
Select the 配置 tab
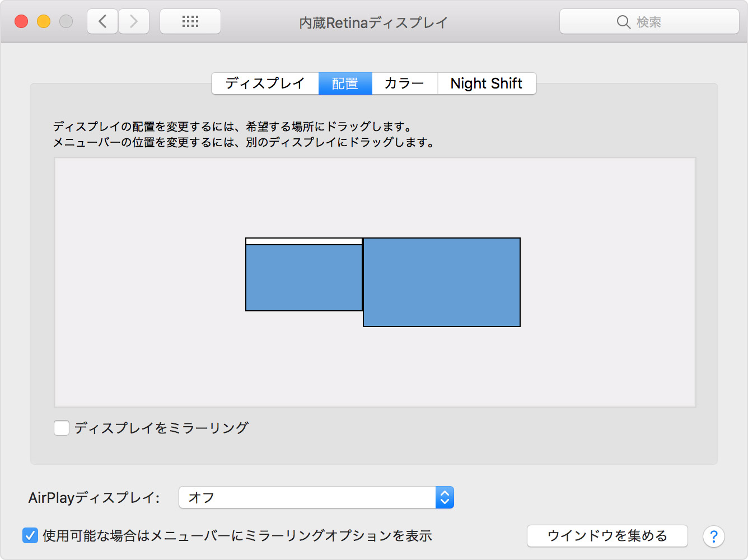(345, 83)
